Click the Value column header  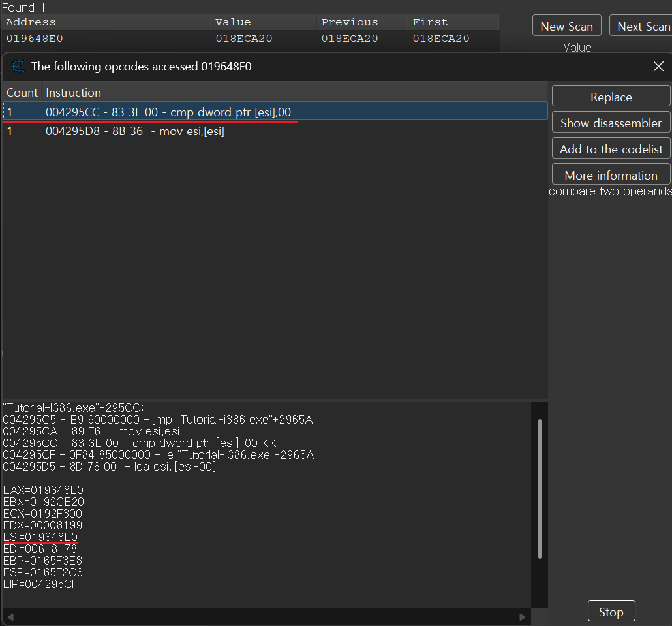point(233,22)
